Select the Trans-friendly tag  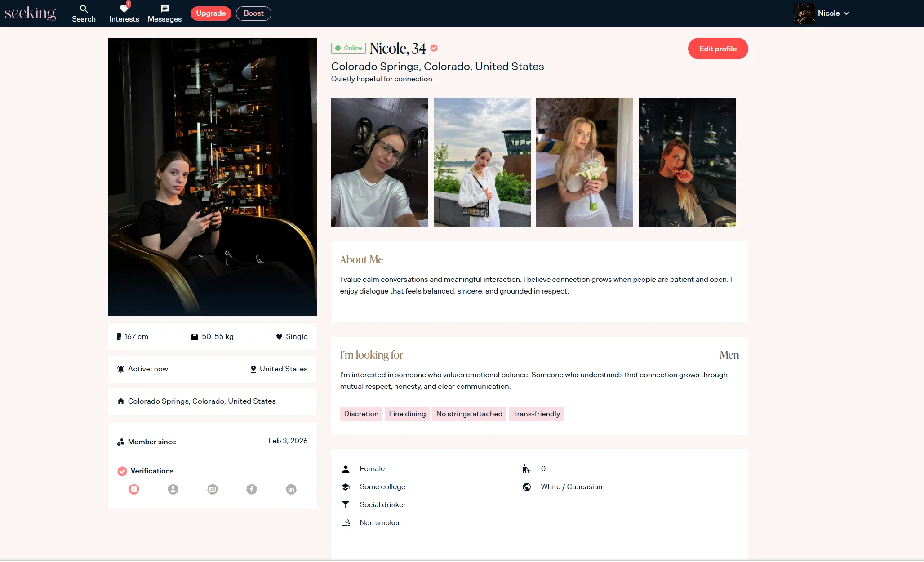(536, 414)
